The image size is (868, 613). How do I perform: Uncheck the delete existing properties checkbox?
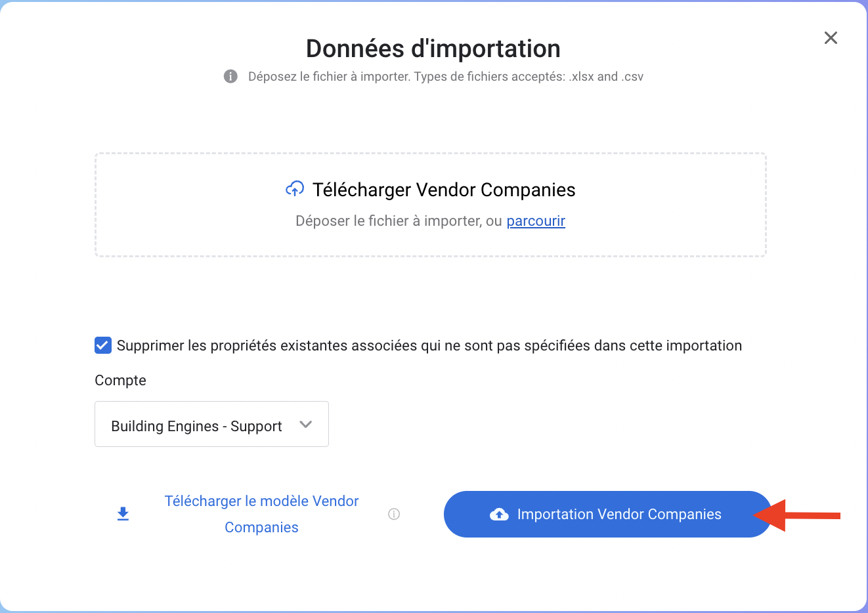pyautogui.click(x=103, y=345)
